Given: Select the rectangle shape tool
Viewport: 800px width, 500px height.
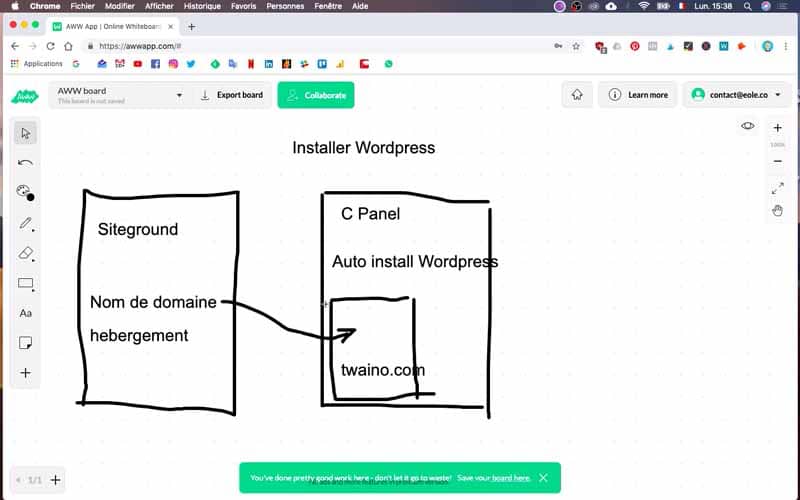Looking at the screenshot, I should (26, 284).
